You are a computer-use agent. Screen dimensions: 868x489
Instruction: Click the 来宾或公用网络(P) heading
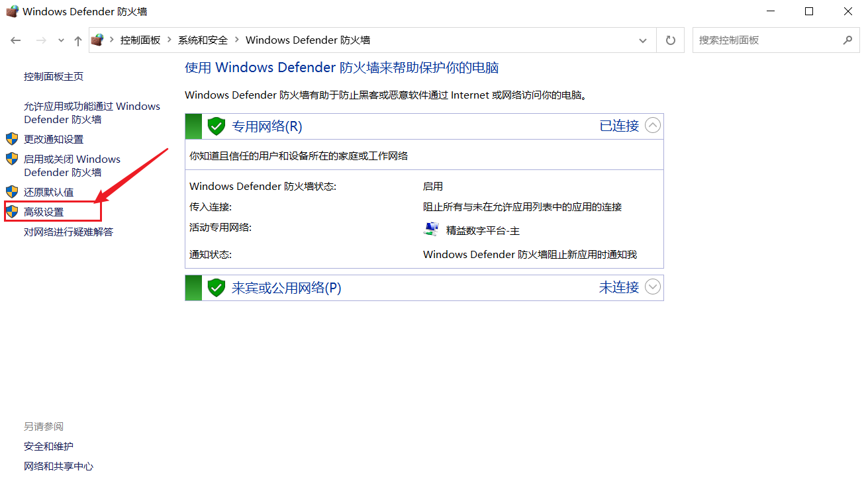point(287,288)
